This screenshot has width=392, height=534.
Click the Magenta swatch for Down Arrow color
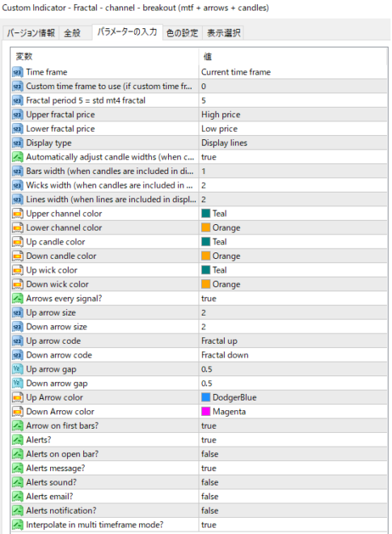[205, 412]
